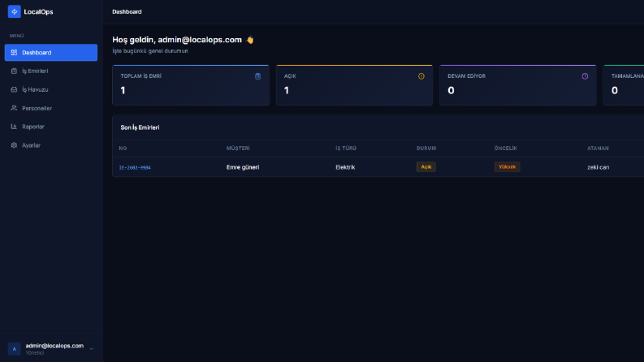
Task: Open the Raporlar section
Action: tap(51, 127)
